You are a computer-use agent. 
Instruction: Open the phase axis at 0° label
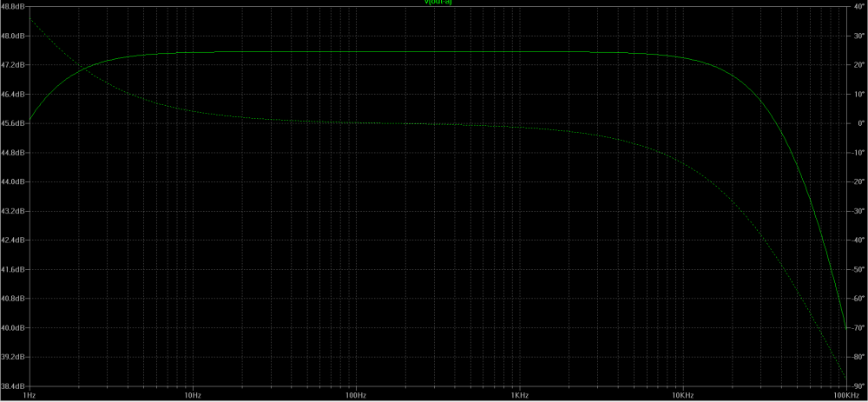pyautogui.click(x=859, y=123)
